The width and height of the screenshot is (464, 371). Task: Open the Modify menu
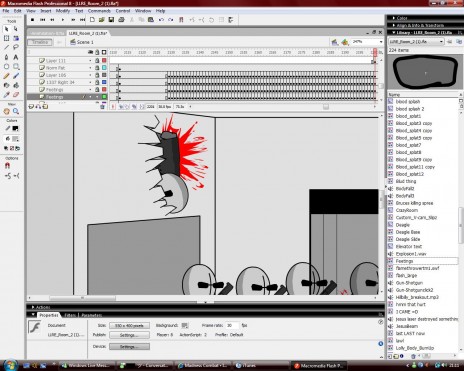tap(63, 11)
